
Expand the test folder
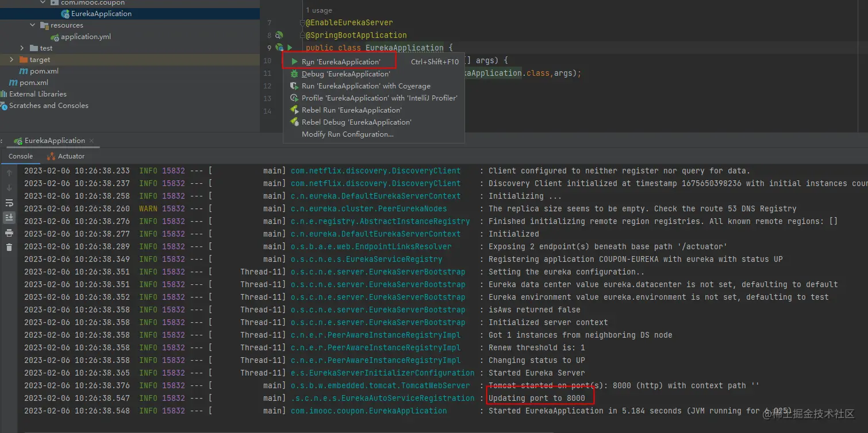(22, 48)
